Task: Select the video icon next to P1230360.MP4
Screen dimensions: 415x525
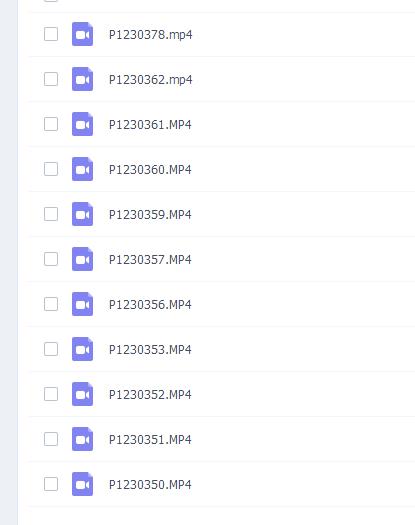Action: (82, 169)
